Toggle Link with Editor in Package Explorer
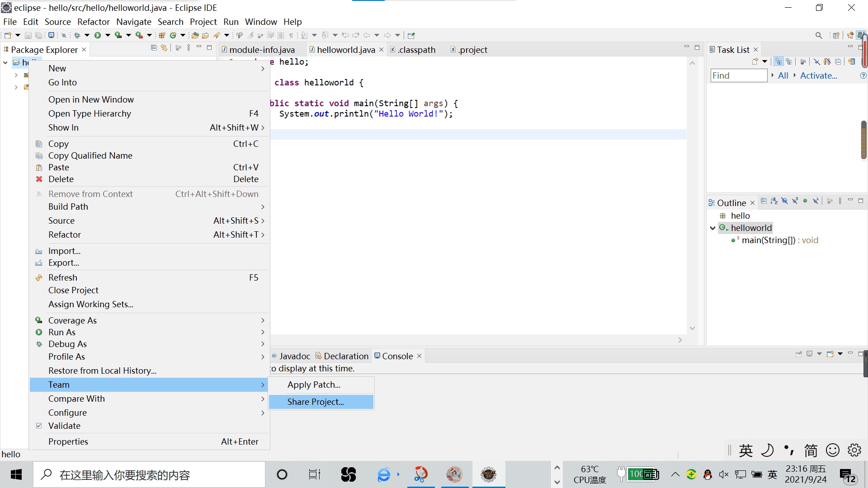Screen dimensions: 868x488 point(164,48)
